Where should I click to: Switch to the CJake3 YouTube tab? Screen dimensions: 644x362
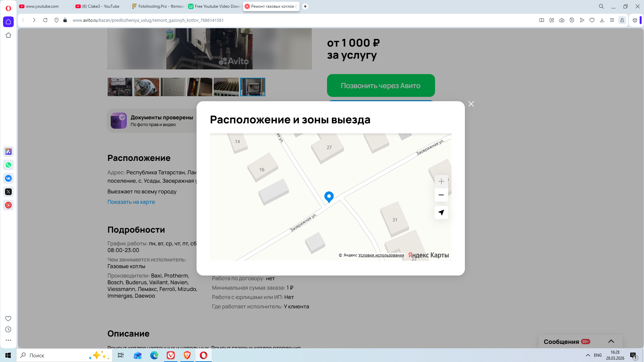100,6
